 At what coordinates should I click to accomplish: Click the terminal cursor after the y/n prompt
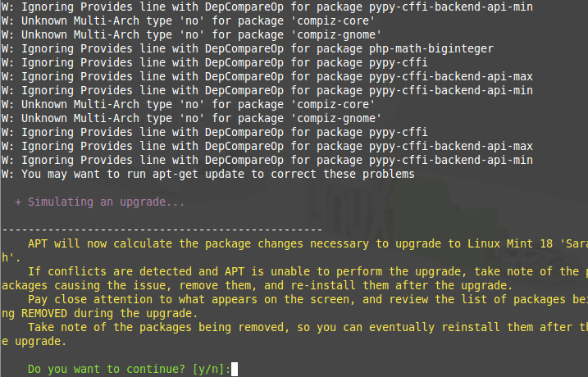[235, 370]
